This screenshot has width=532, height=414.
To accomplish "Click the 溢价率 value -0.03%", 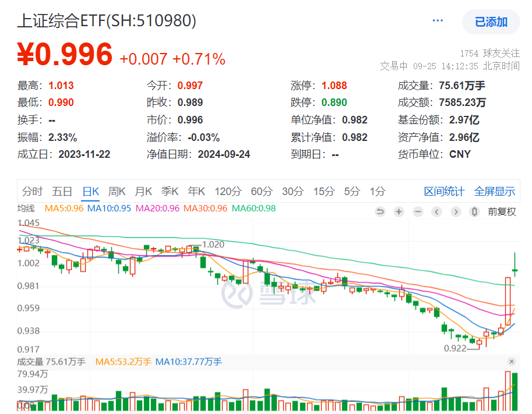I will pos(203,137).
